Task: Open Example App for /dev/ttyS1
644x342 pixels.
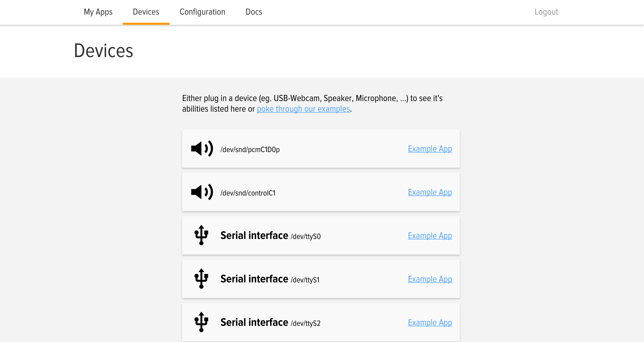Action: 430,279
